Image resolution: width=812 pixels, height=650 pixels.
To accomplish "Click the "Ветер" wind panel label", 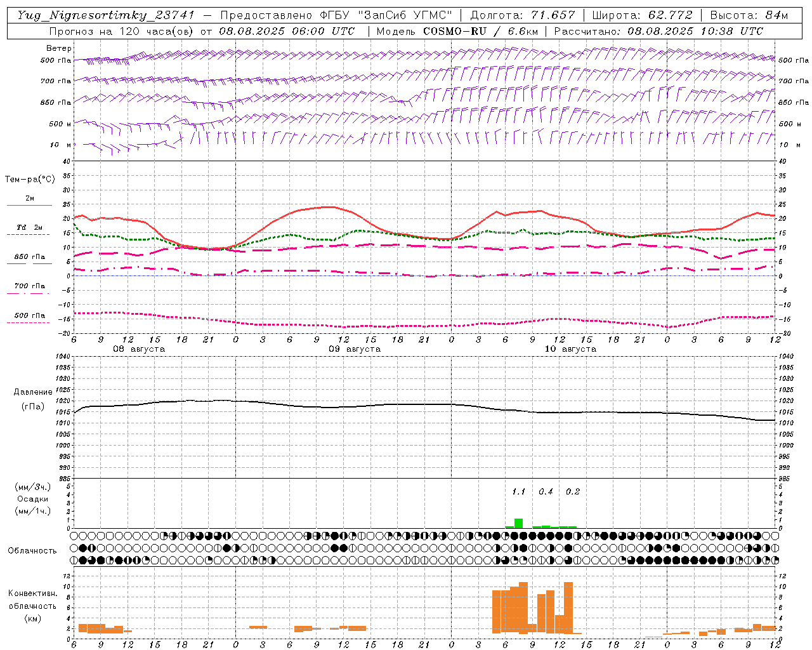I will [59, 48].
